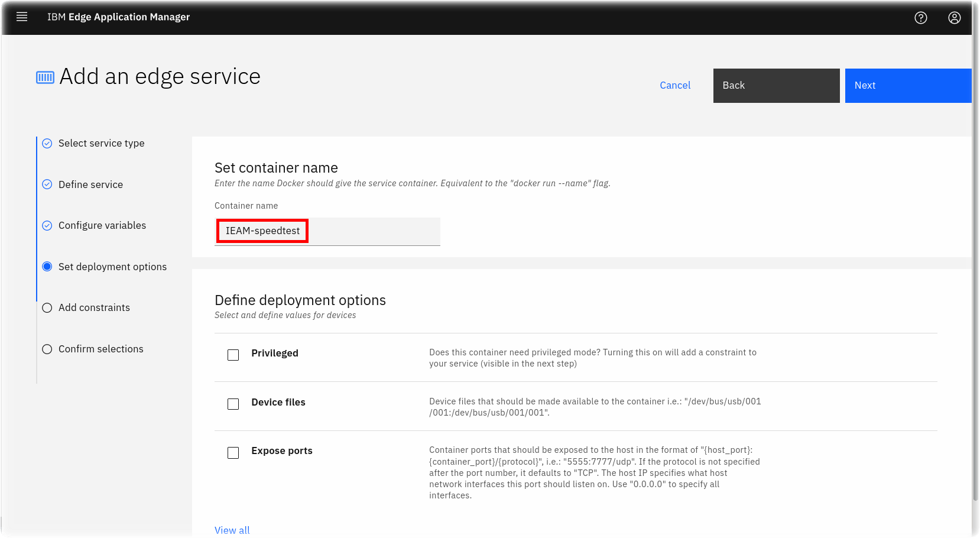Viewport: 980px width, 538px height.
Task: Jump to Add constraints step
Action: (94, 307)
